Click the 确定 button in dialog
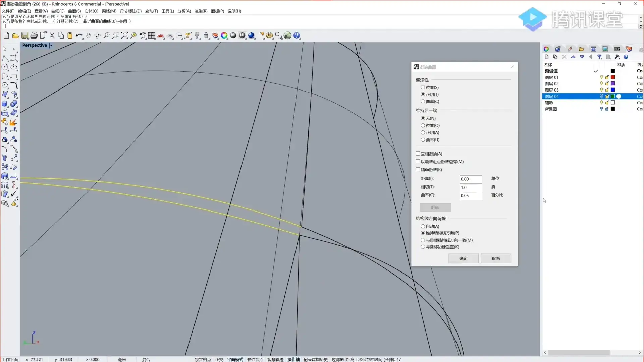 tap(463, 258)
